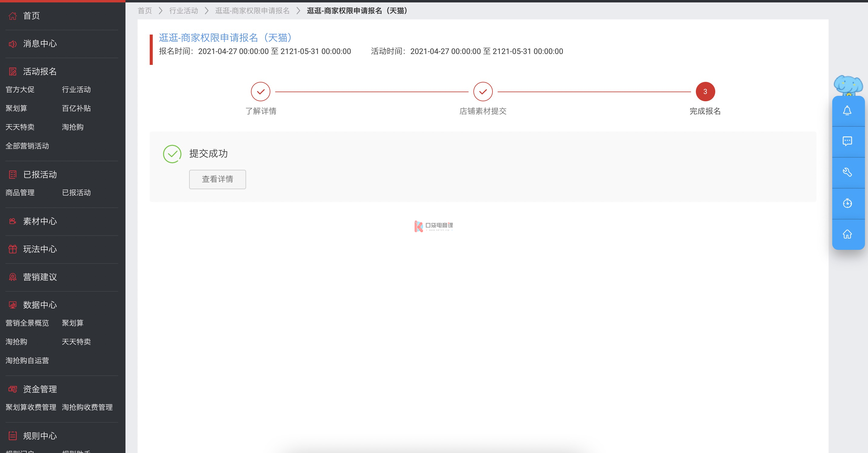The image size is (868, 453).
Task: Open 淘抢购收费管理 link
Action: [87, 408]
